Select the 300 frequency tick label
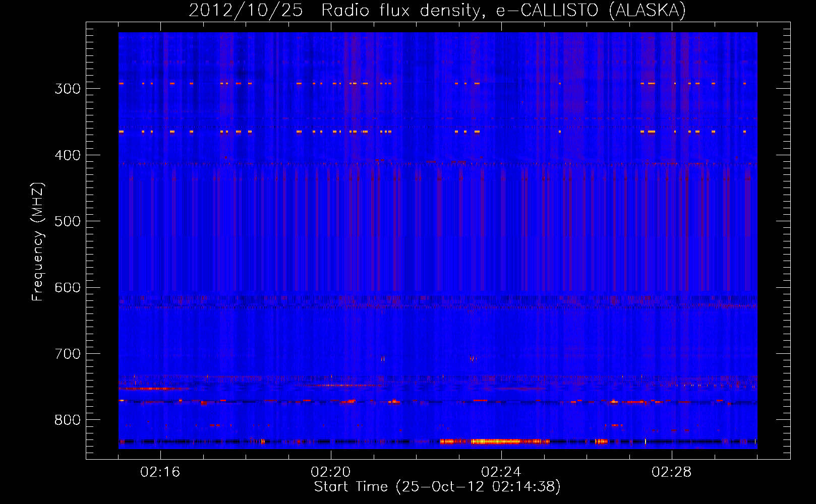This screenshot has height=504, width=816. pos(68,89)
